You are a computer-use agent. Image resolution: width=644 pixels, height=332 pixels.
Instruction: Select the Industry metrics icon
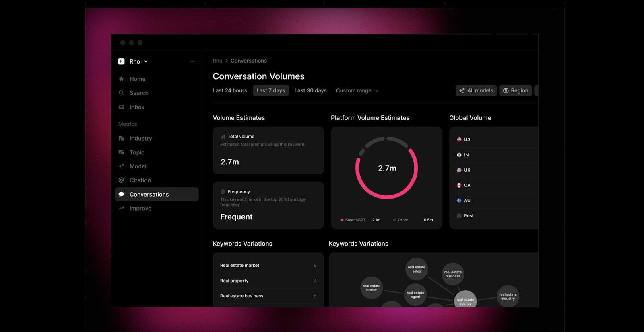coord(121,138)
